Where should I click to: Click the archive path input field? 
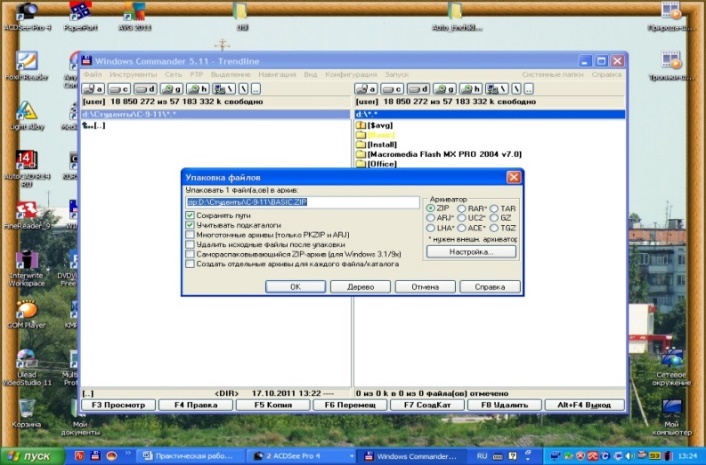click(x=302, y=202)
